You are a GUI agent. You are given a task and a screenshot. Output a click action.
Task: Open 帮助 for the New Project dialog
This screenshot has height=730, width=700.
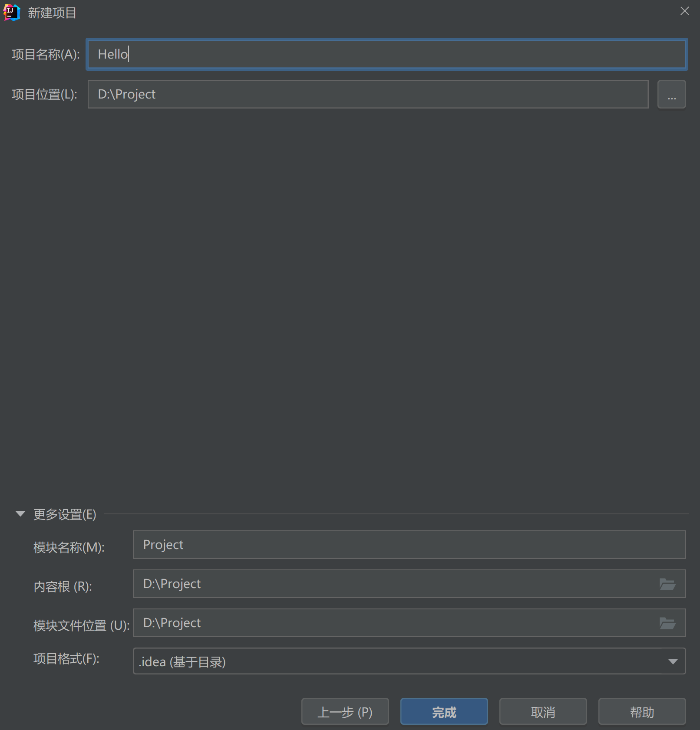point(642,711)
